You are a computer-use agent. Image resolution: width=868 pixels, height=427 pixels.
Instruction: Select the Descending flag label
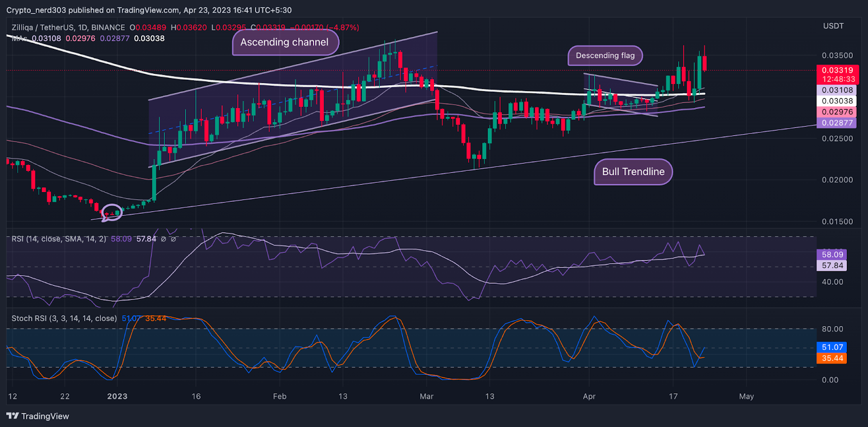coord(605,55)
